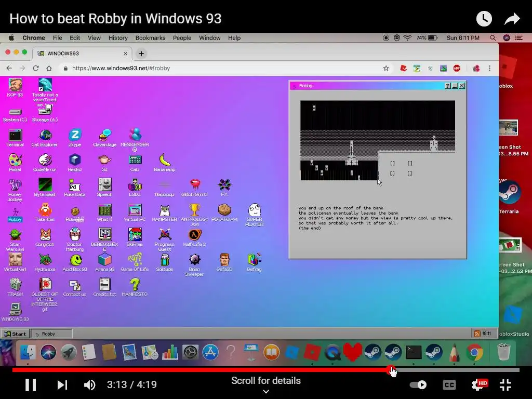This screenshot has width=532, height=399.
Task: Click the ABP extension icon
Action: click(457, 68)
